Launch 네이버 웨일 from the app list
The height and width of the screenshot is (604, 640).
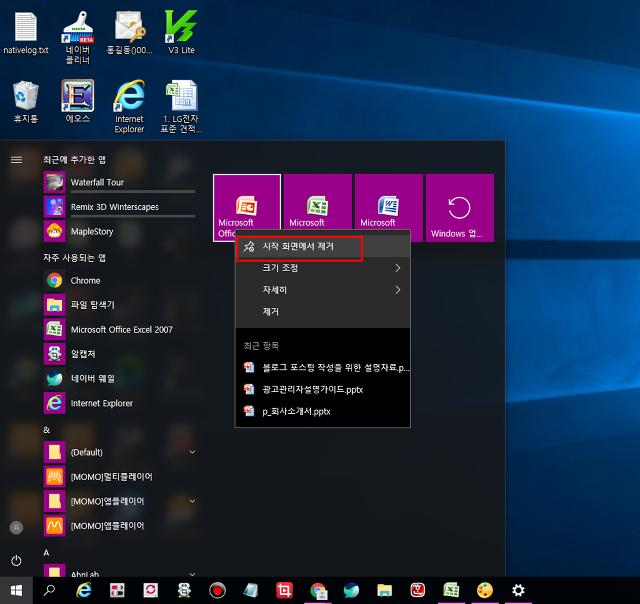(x=120, y=378)
